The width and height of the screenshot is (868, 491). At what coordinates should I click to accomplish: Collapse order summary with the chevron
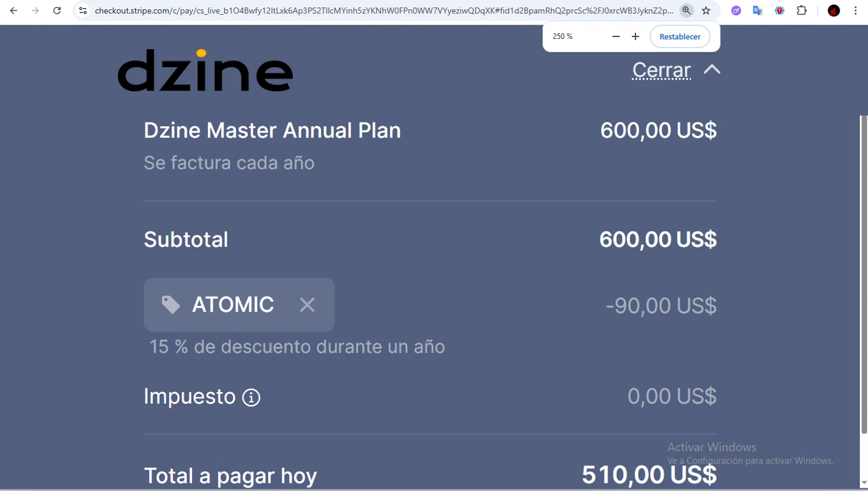click(712, 69)
